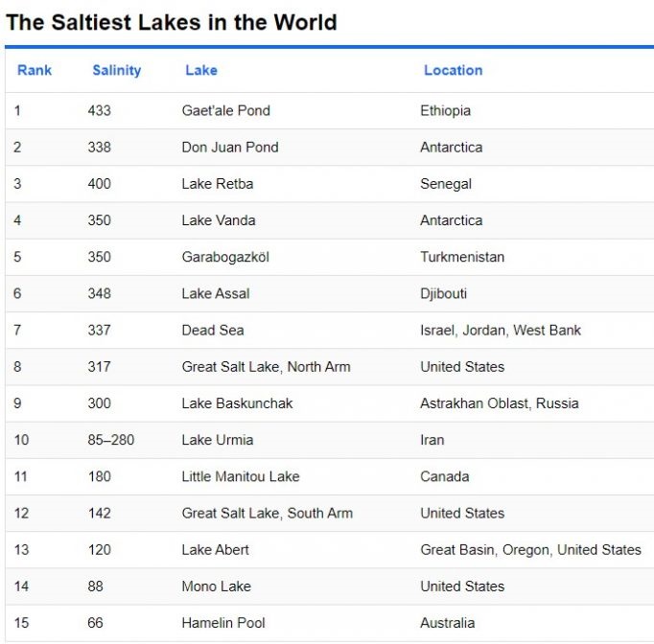The height and width of the screenshot is (644, 654).
Task: Select the Lake Urmia cell
Action: (x=217, y=440)
